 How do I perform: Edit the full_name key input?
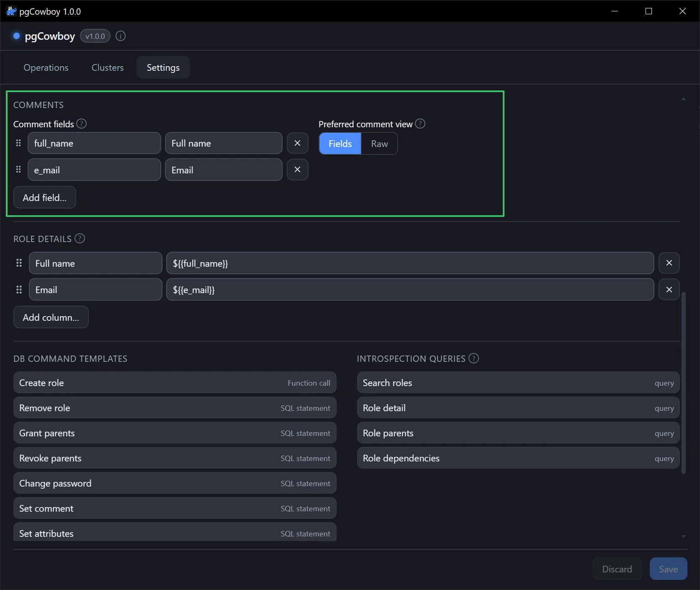point(94,143)
